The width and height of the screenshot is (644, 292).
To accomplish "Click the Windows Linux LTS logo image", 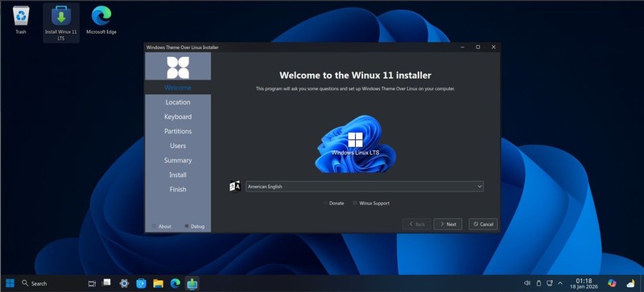I will pos(355,144).
